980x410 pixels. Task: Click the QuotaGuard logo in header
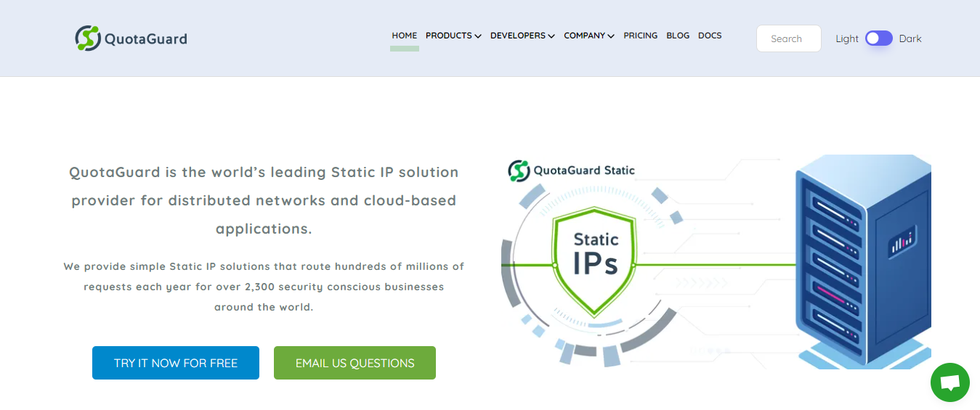click(131, 38)
